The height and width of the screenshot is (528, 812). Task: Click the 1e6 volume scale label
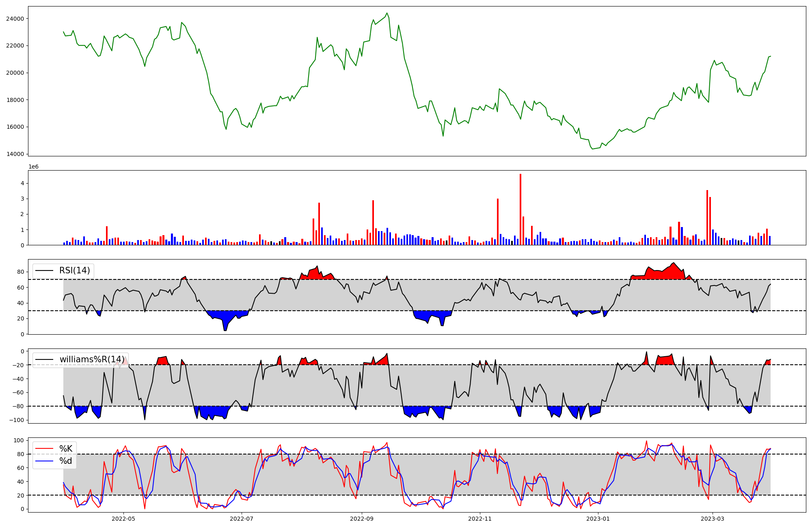(x=33, y=167)
